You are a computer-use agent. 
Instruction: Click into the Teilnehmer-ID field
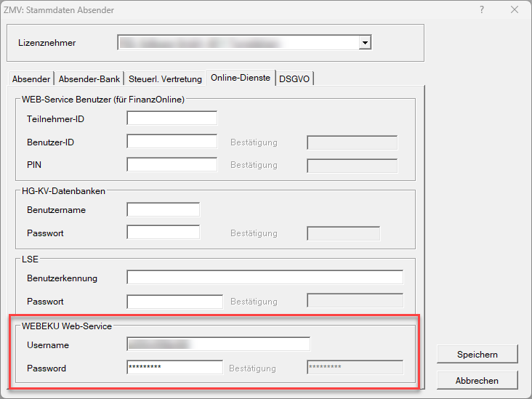[x=172, y=118]
